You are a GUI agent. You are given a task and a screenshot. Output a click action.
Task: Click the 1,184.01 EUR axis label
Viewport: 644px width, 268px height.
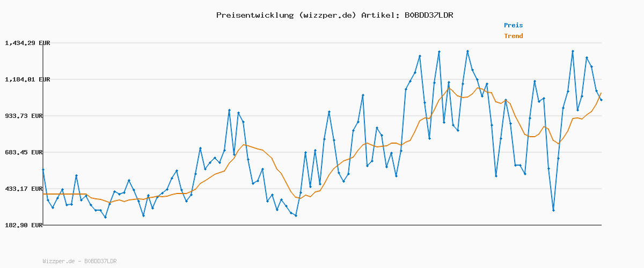pyautogui.click(x=27, y=79)
